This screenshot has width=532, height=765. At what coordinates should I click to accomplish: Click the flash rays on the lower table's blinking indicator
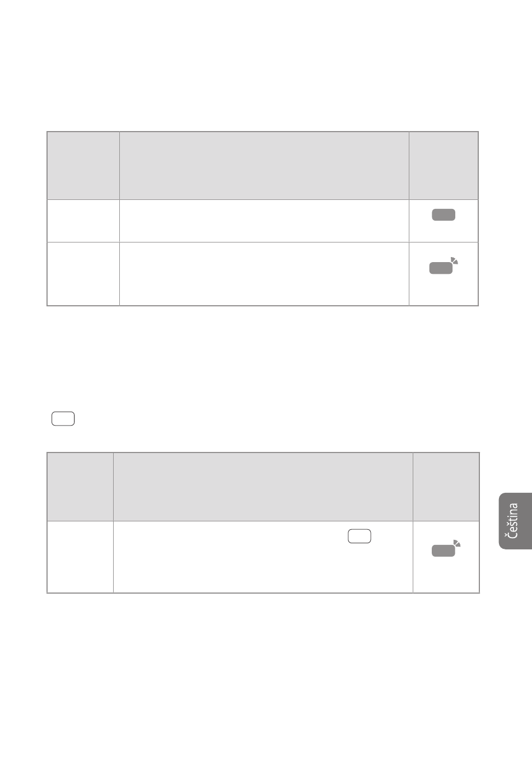pyautogui.click(x=457, y=543)
